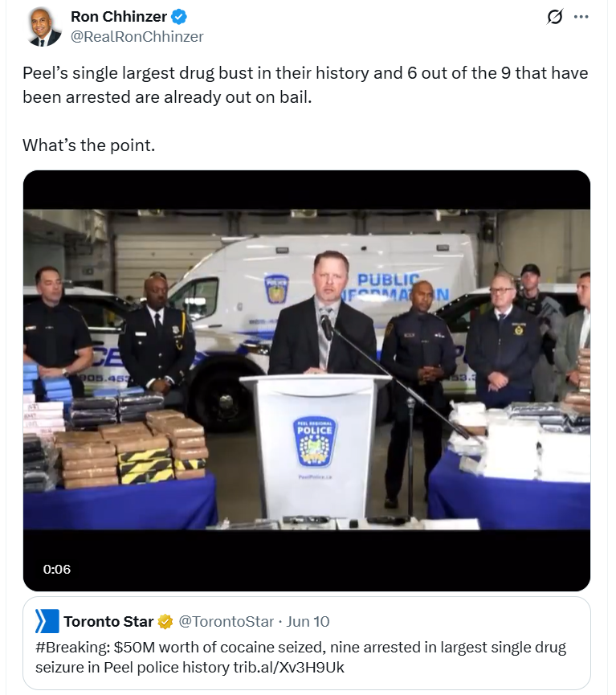Open the @TorontoStar handle
616x695 pixels.
pos(226,622)
